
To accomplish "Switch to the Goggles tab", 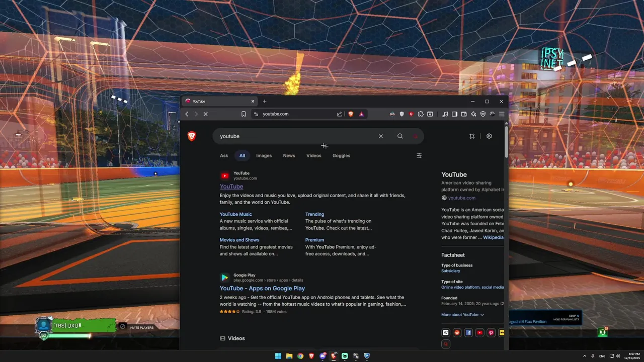I will point(341,156).
